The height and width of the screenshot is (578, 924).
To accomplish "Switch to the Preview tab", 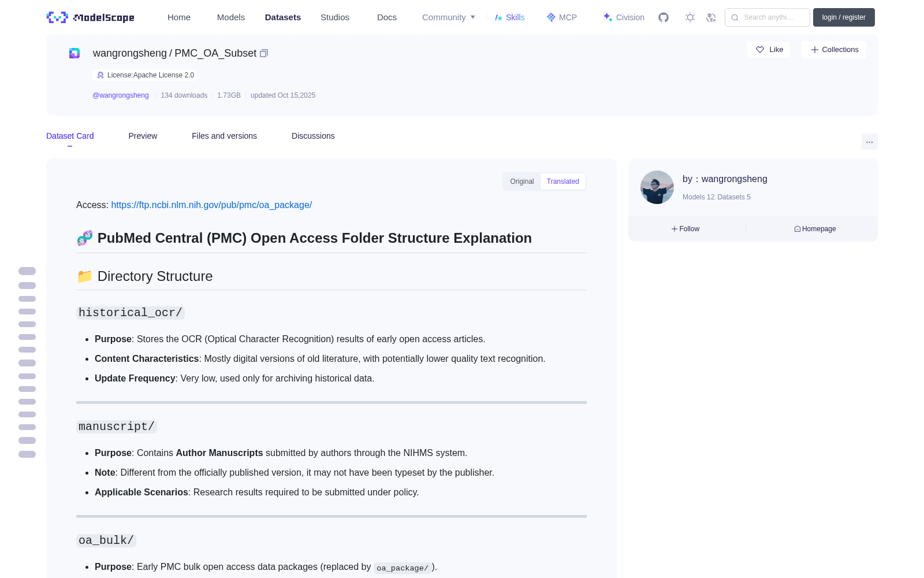I will coord(143,136).
